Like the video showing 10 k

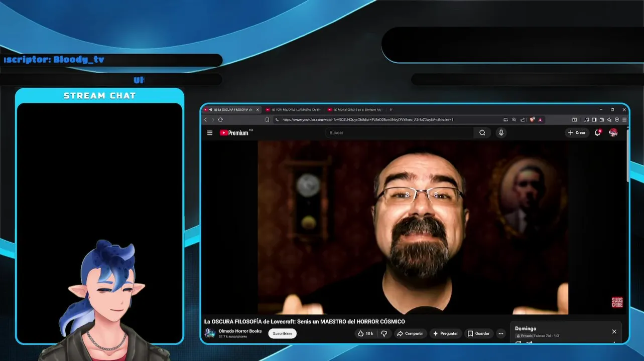tap(365, 333)
